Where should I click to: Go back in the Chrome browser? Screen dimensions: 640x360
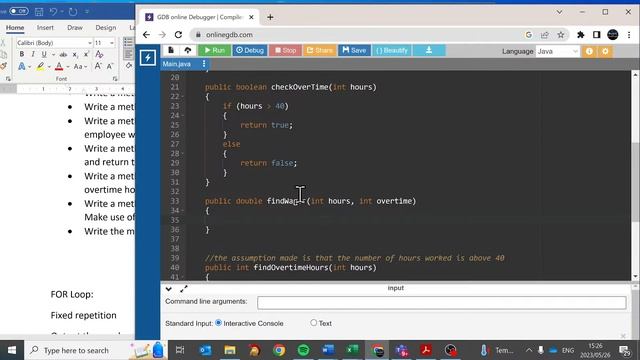coord(146,35)
